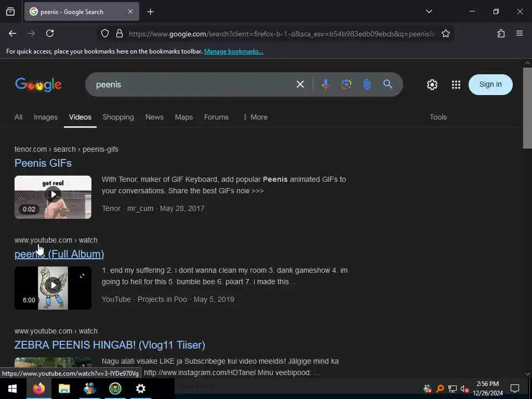Viewport: 532px width, 399px height.
Task: Open the Extensions puzzle icon
Action: pyautogui.click(x=501, y=33)
